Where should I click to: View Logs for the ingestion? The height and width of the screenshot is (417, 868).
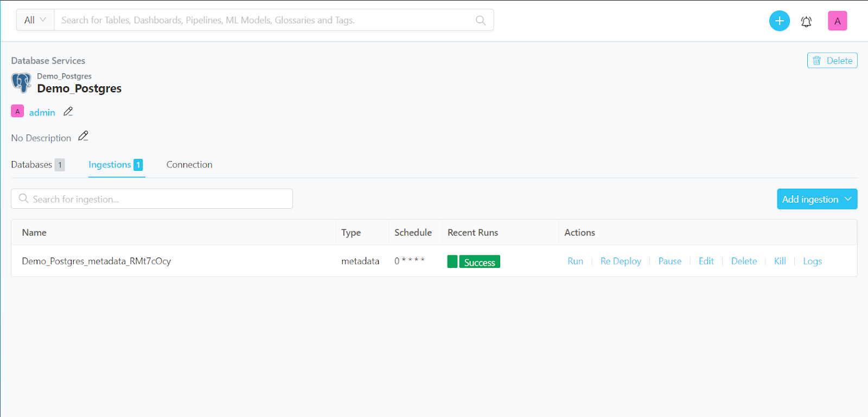(x=812, y=261)
